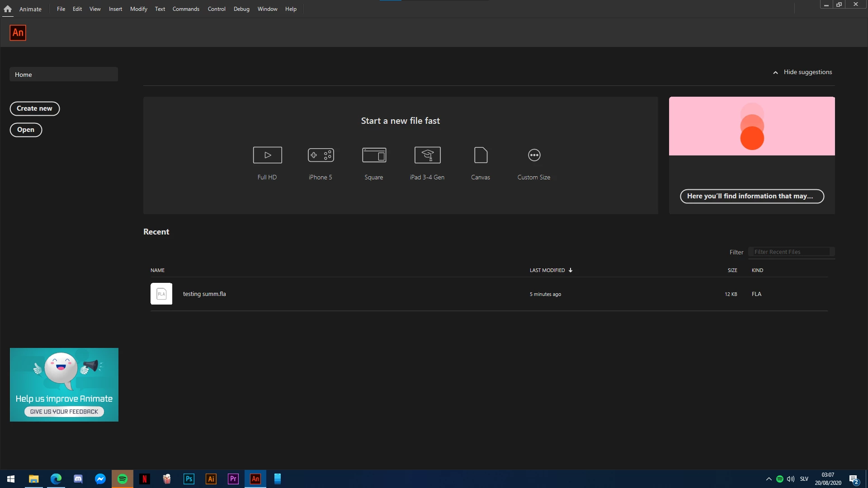Select the iPad 3-4 Gen preset
Screen dimensions: 868x488
427,155
